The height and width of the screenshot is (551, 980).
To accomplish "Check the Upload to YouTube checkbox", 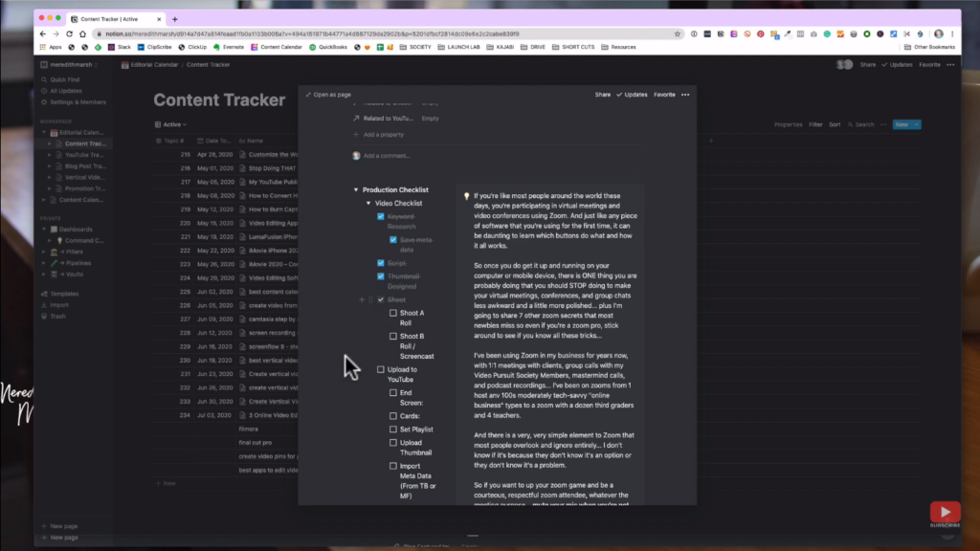I will pos(381,369).
